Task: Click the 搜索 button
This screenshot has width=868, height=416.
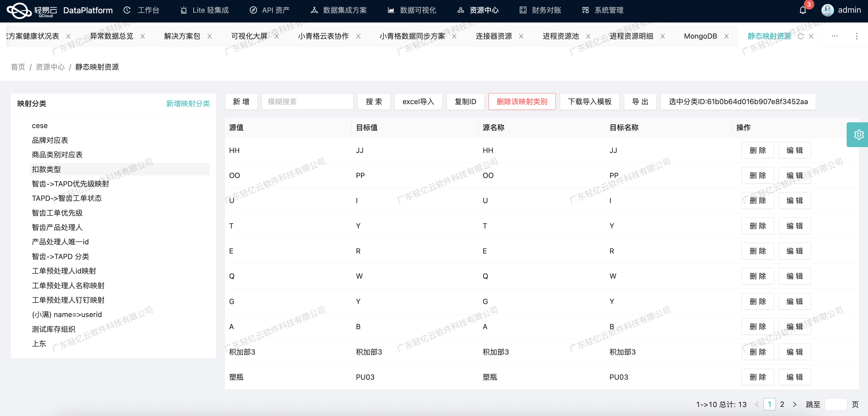Action: point(374,102)
